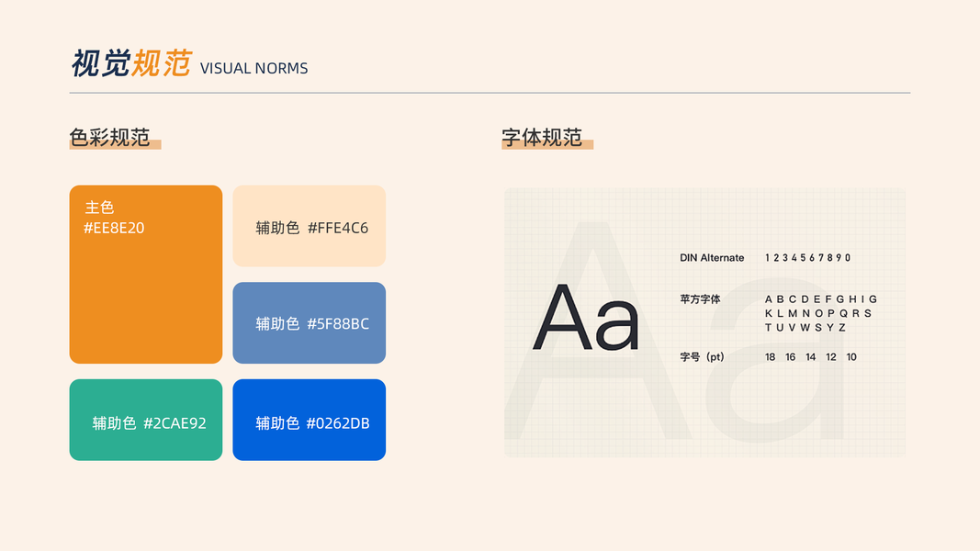This screenshot has height=551, width=980.
Task: Click the font size value 12
Action: point(830,356)
